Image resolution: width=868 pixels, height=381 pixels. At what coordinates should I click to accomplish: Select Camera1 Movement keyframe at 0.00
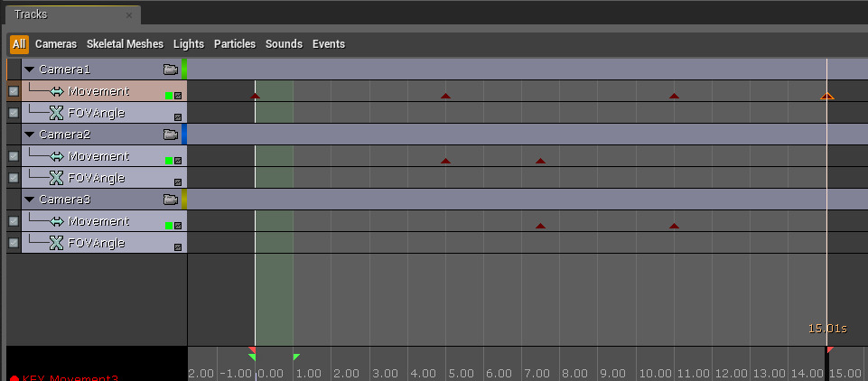(x=255, y=97)
